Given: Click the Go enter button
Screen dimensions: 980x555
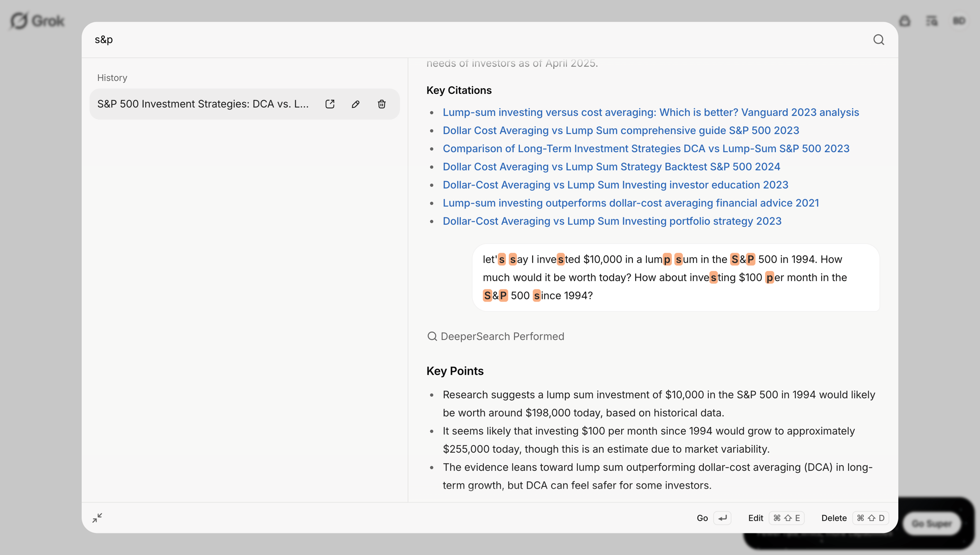Looking at the screenshot, I should pos(713,518).
